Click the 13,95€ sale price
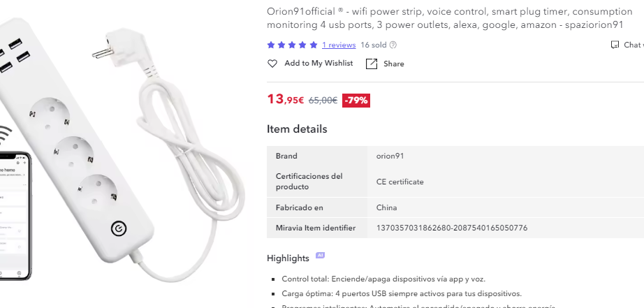 tap(286, 99)
